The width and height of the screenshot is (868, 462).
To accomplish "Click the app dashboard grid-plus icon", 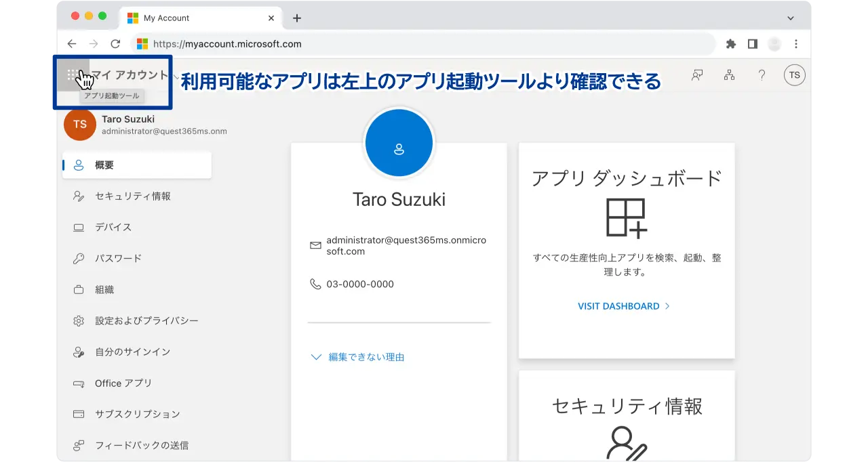I will pos(627,218).
